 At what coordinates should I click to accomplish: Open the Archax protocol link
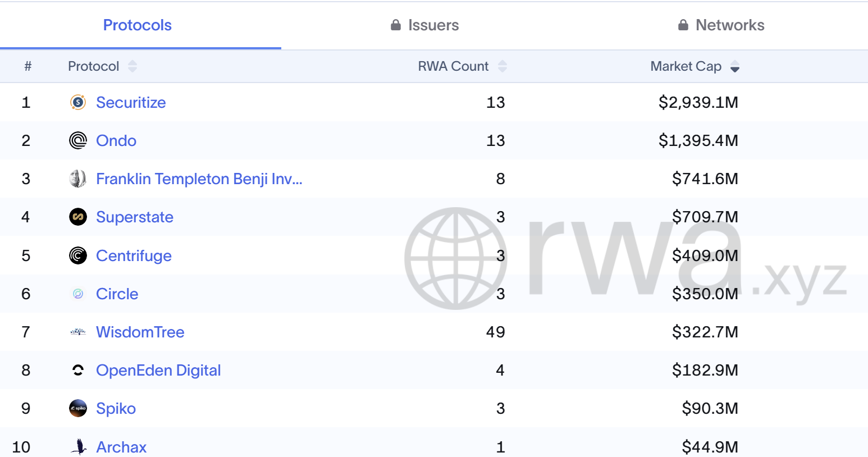(x=121, y=447)
